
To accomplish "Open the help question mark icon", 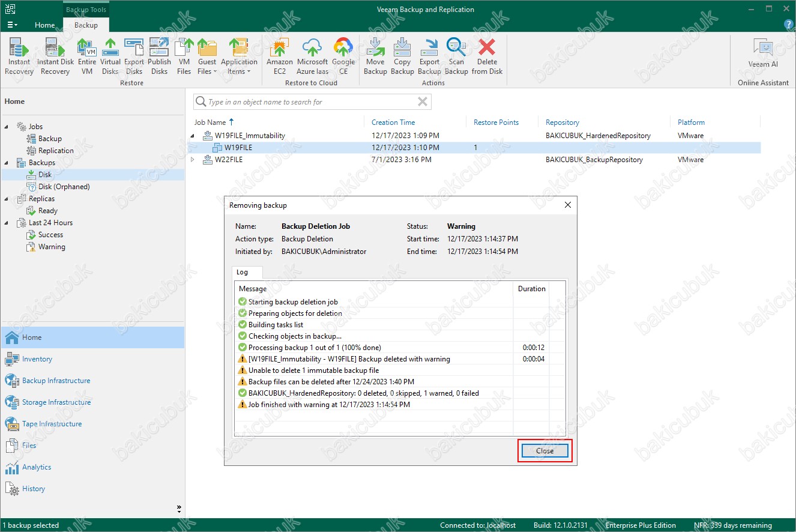I will (x=789, y=25).
